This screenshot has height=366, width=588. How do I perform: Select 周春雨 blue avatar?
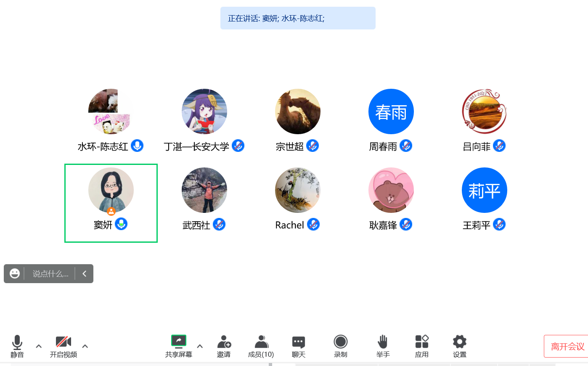(391, 111)
